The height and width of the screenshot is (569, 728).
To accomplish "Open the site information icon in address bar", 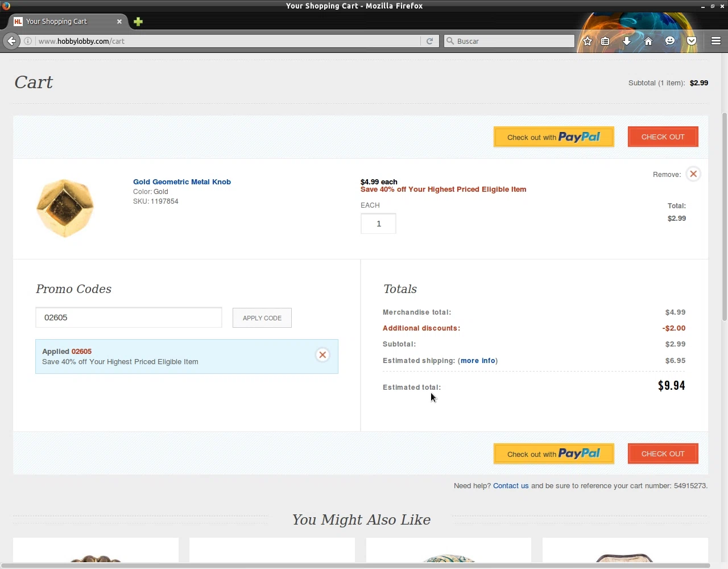I will pos(28,41).
